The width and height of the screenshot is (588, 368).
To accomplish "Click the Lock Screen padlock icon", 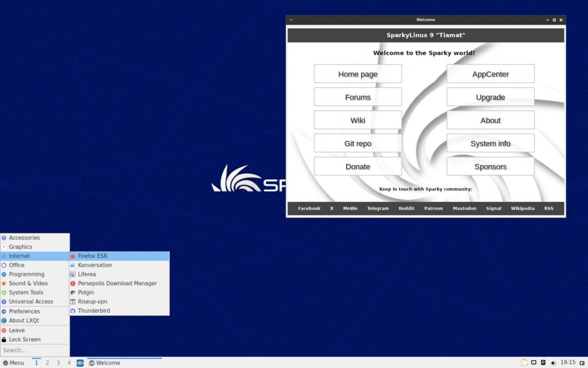I will click(x=4, y=339).
